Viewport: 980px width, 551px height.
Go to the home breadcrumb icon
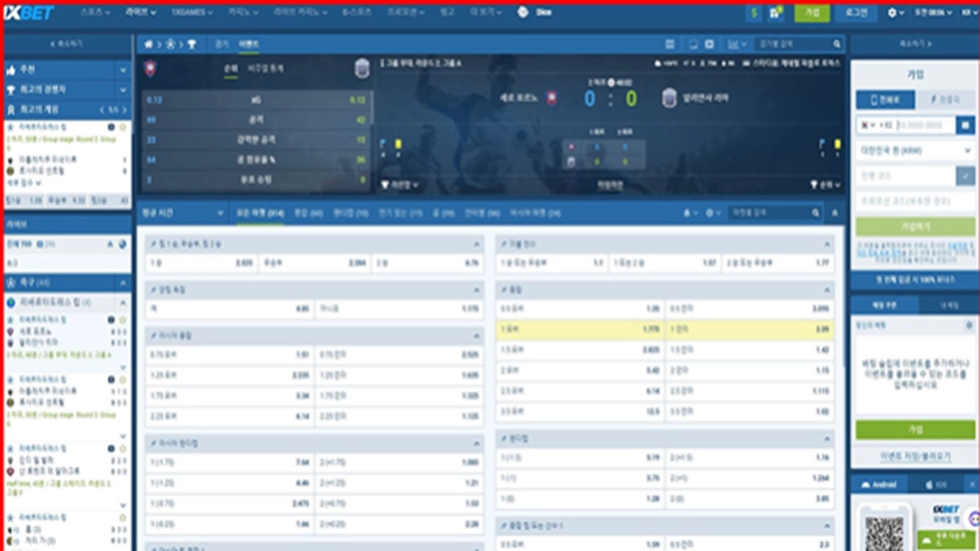(x=148, y=44)
